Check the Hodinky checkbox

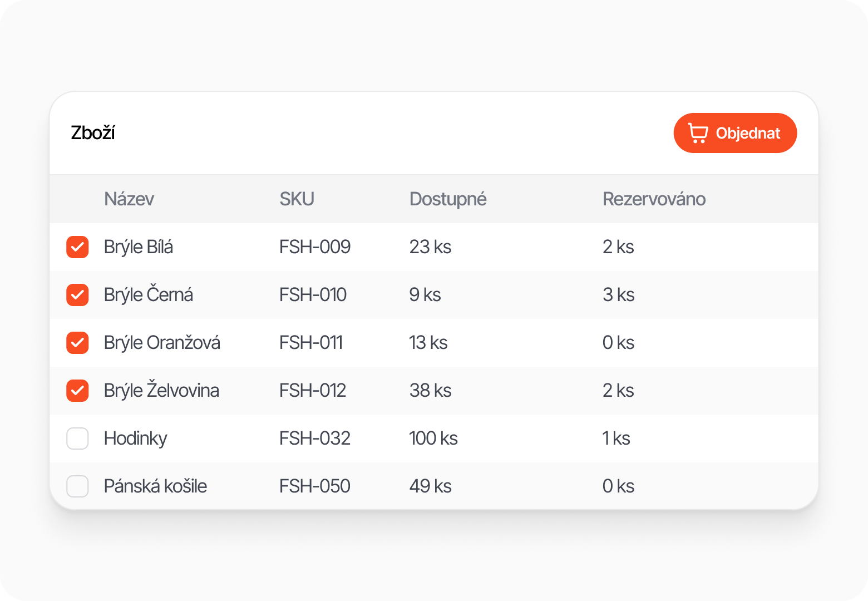pyautogui.click(x=77, y=439)
